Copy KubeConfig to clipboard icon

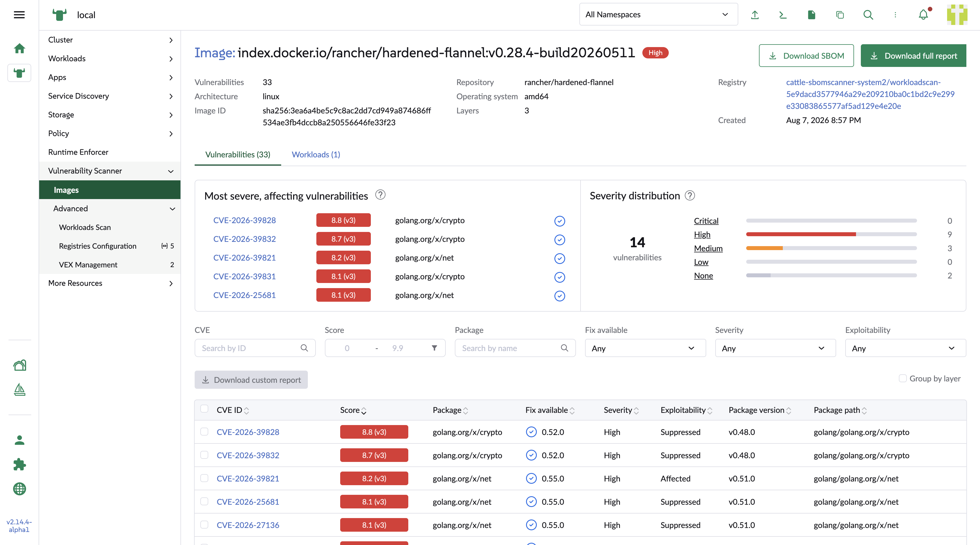(x=840, y=15)
